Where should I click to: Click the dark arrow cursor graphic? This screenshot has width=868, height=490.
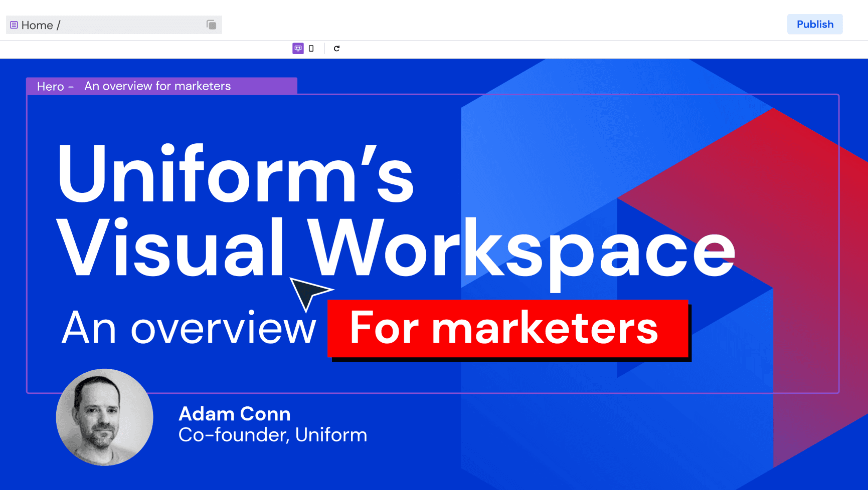(307, 293)
